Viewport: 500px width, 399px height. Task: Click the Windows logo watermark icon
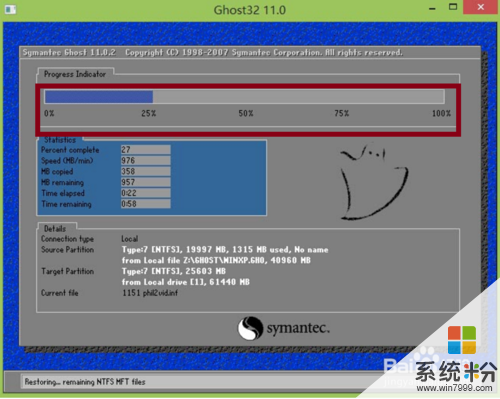coord(462,340)
